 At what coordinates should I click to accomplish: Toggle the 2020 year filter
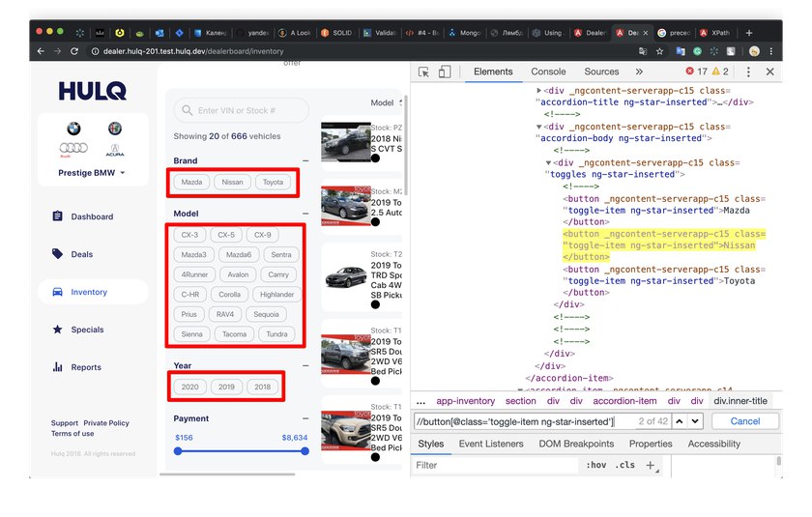pyautogui.click(x=190, y=388)
